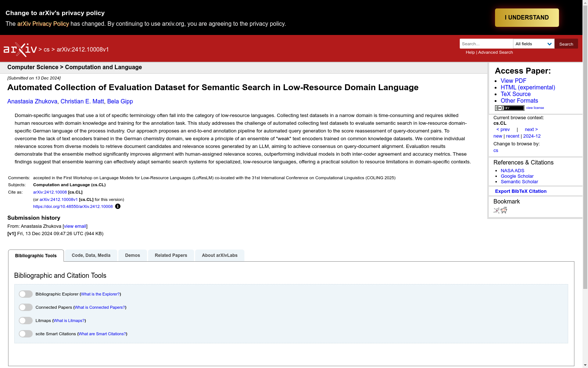Viewport: 588px width, 368px height.
Task: Open the 2024-12 listing link
Action: tap(532, 136)
